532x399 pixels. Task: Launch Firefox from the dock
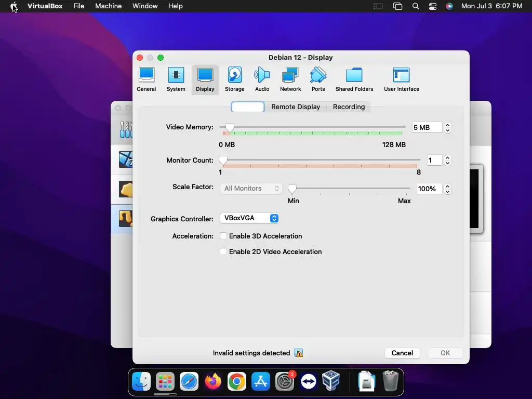(x=212, y=381)
